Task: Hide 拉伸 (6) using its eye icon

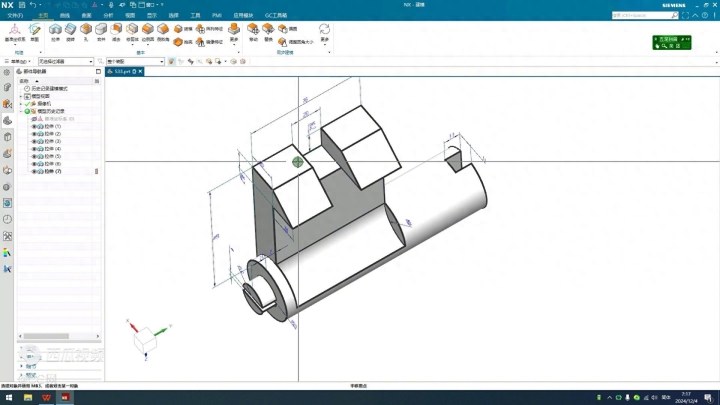Action: pos(34,164)
